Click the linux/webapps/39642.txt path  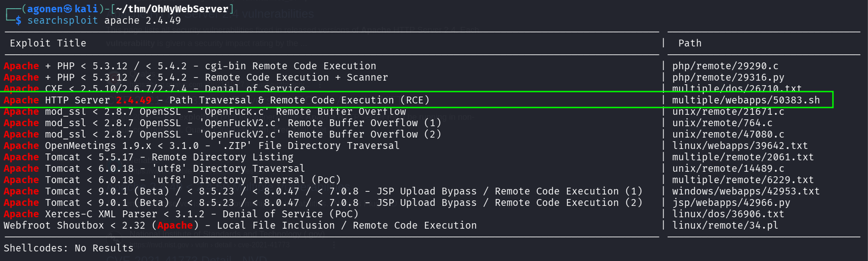(x=740, y=146)
